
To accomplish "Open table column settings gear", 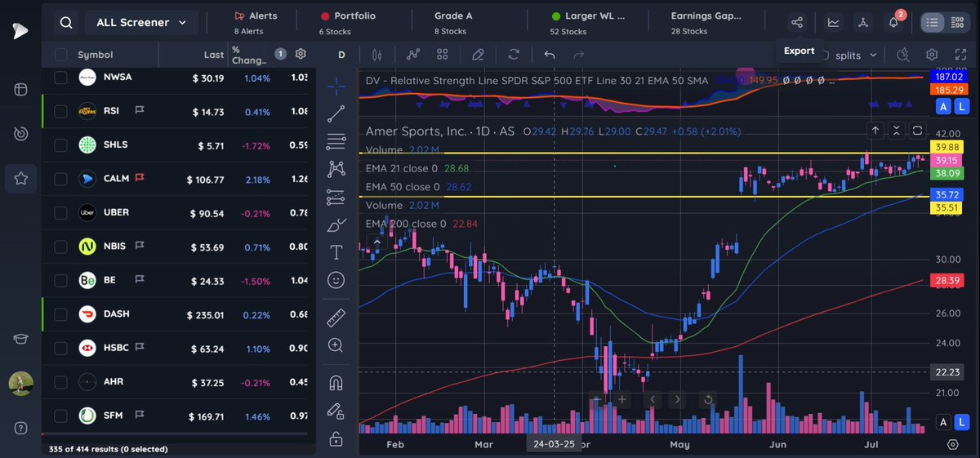I will [300, 54].
